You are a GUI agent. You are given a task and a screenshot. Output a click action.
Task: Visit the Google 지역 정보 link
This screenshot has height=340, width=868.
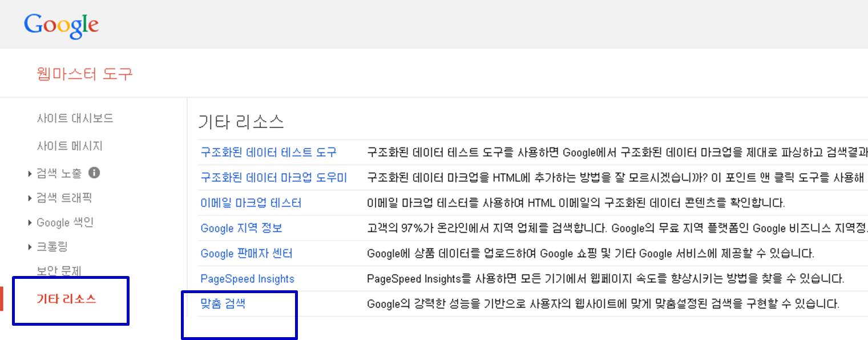tap(241, 228)
